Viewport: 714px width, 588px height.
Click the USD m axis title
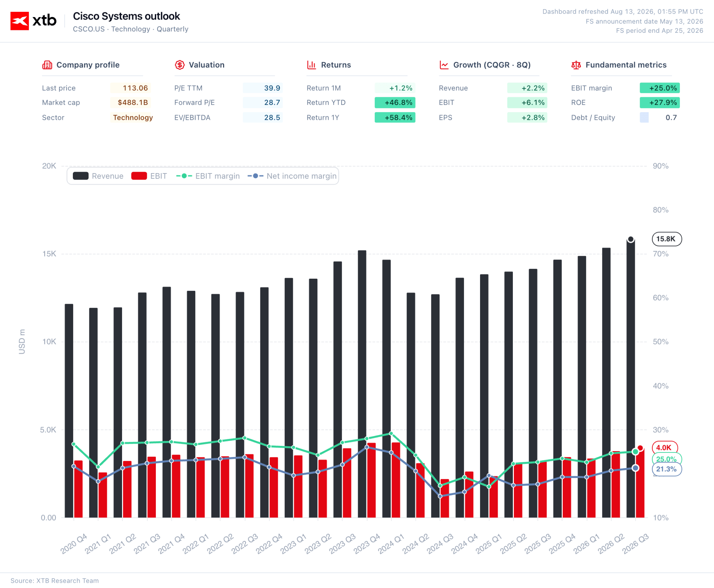[22, 342]
